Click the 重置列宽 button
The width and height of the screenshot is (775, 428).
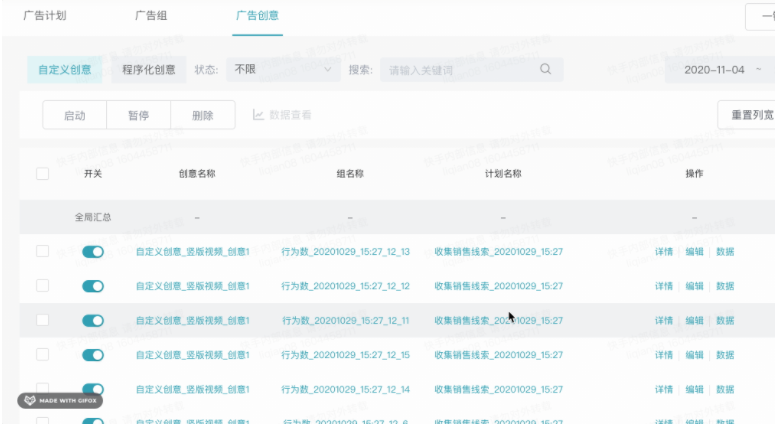pos(747,115)
